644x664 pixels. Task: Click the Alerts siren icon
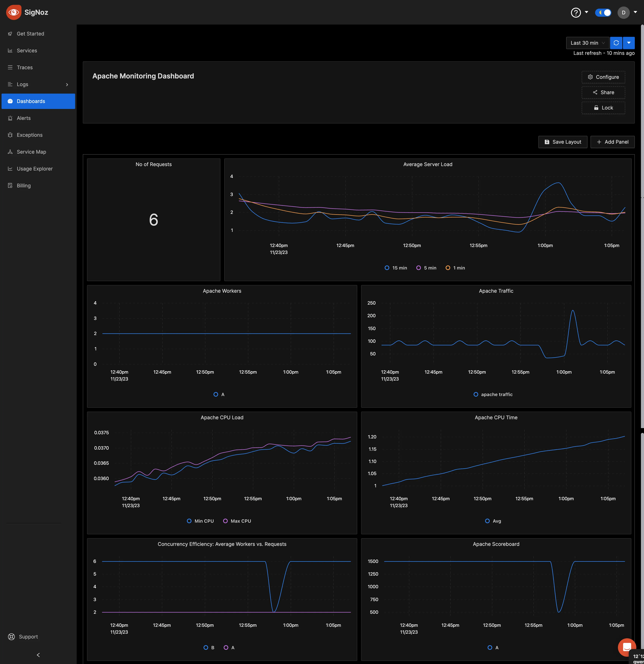[10, 118]
